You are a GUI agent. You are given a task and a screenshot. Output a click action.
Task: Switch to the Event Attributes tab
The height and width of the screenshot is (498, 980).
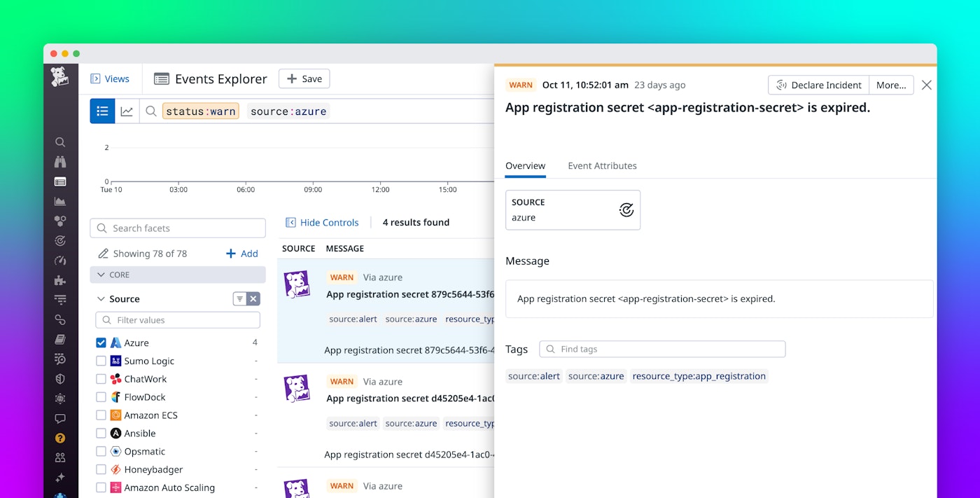[x=602, y=166]
